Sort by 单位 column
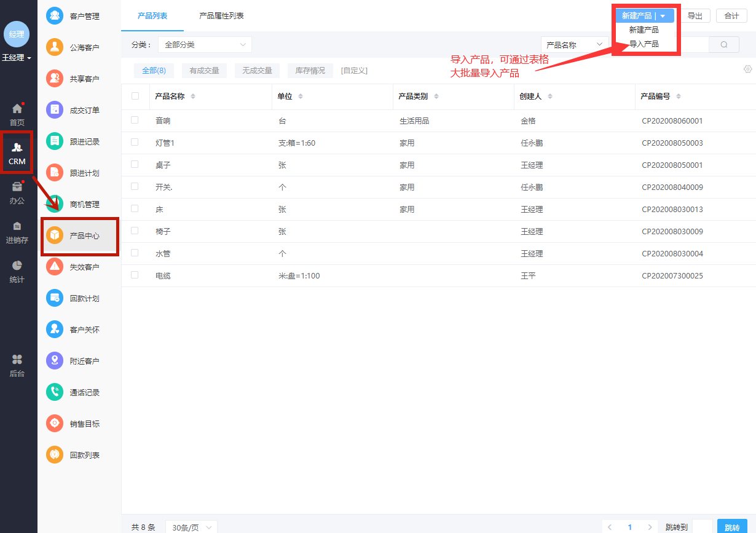The width and height of the screenshot is (756, 533). click(x=300, y=97)
